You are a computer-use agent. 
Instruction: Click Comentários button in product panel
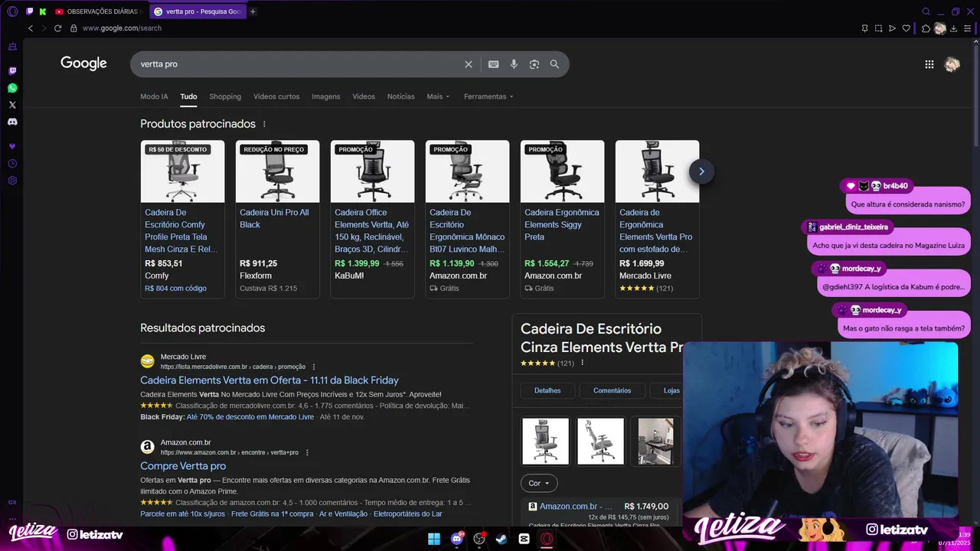[x=612, y=390]
